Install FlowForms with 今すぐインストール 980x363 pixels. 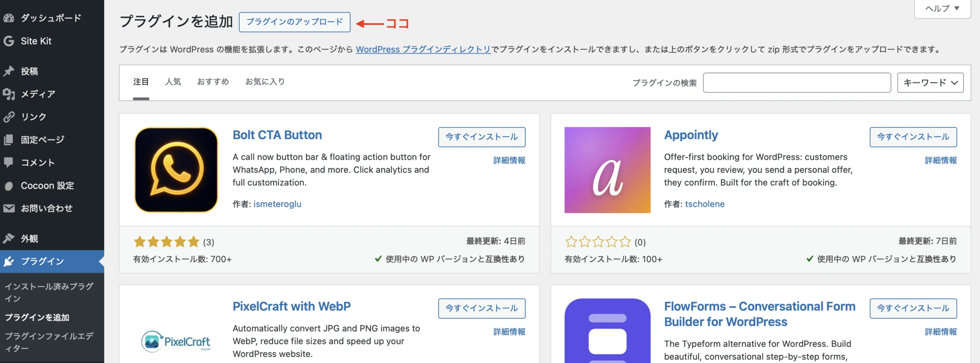tap(913, 308)
